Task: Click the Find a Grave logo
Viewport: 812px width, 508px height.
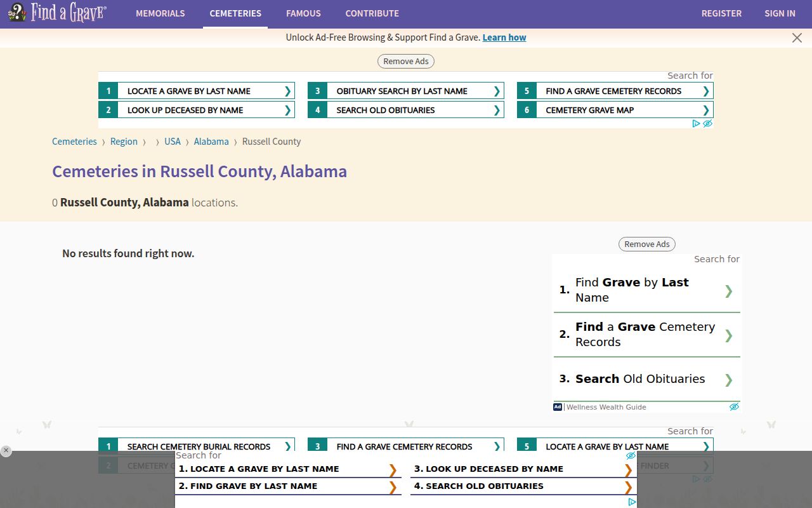Action: point(57,13)
